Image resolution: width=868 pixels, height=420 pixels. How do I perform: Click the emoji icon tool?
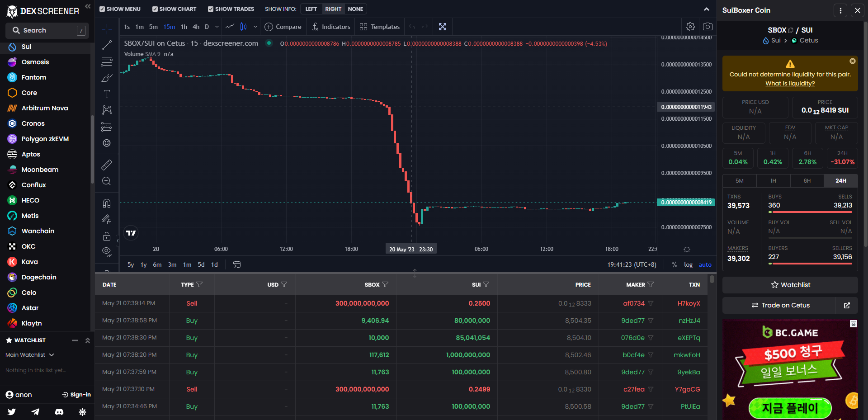click(x=107, y=143)
